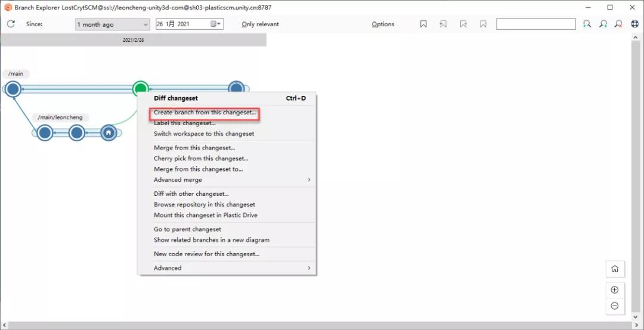
Task: Click the Options button
Action: (x=383, y=24)
